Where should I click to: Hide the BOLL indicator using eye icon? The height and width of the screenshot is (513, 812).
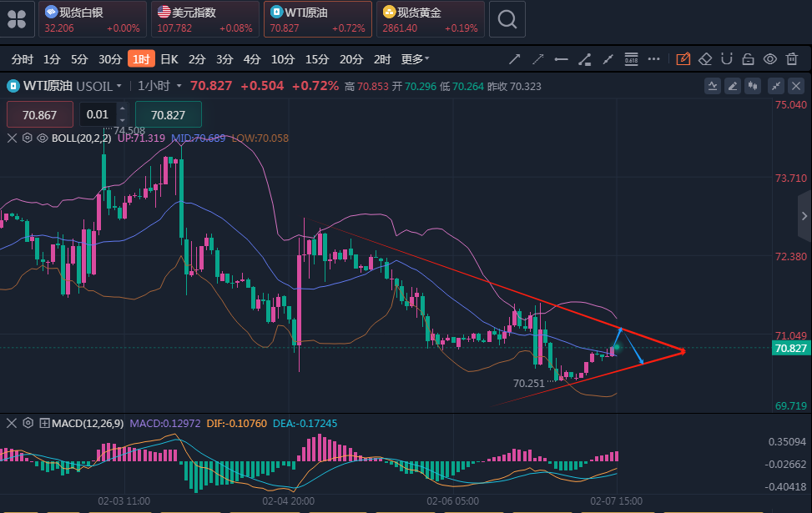click(x=42, y=138)
